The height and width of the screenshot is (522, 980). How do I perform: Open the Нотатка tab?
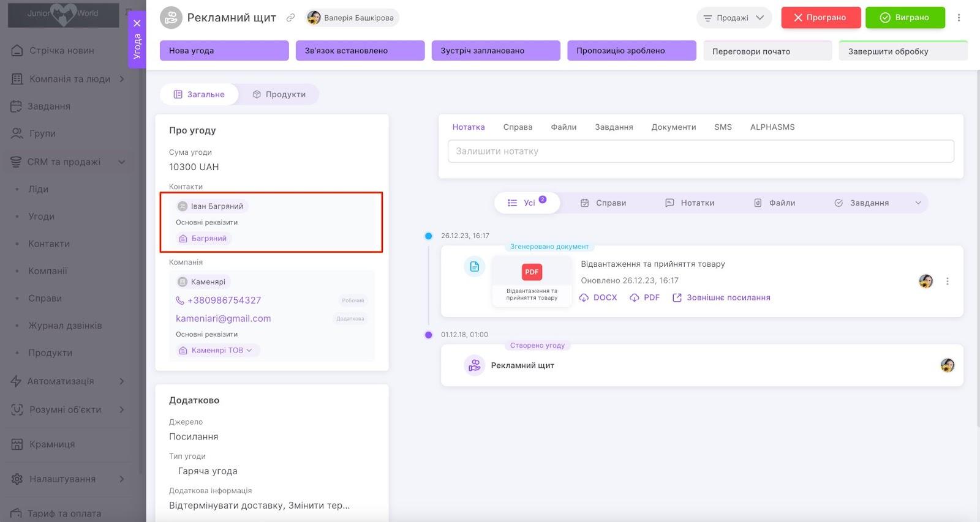(x=469, y=127)
